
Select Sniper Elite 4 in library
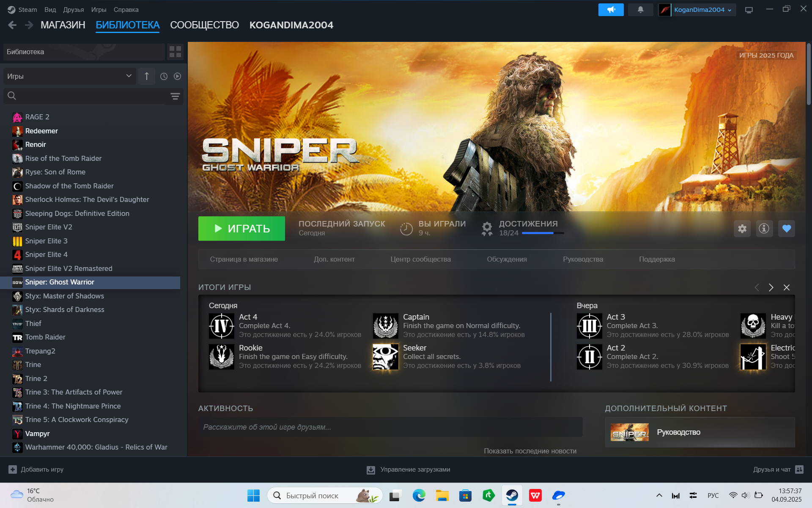click(x=47, y=254)
